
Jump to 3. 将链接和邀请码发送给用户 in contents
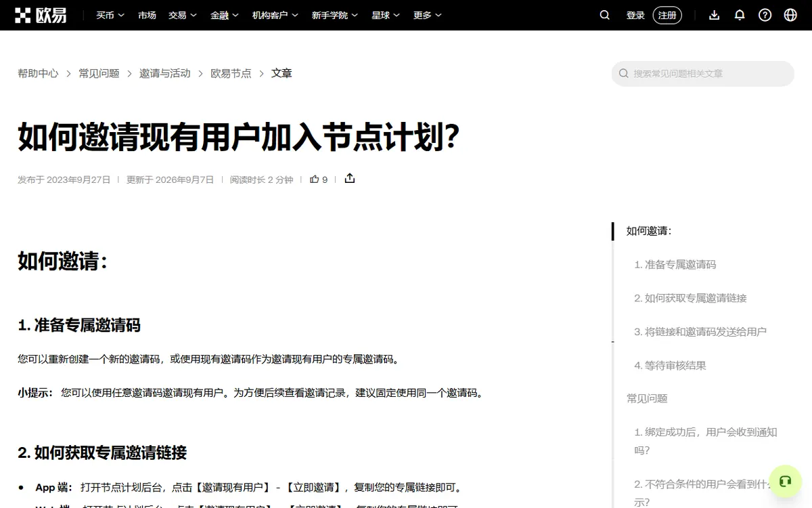click(x=700, y=332)
